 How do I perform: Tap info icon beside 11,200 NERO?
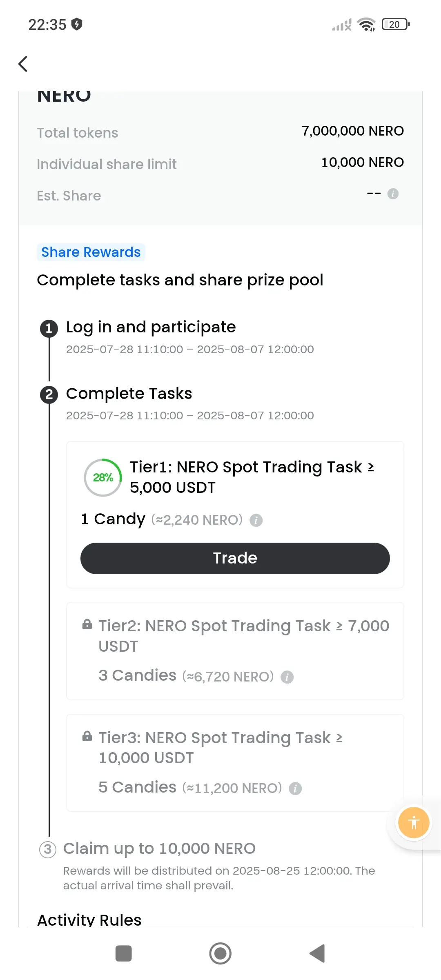click(x=295, y=788)
